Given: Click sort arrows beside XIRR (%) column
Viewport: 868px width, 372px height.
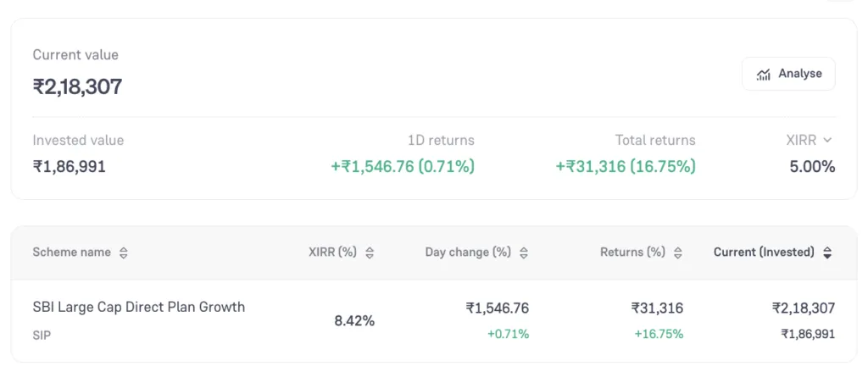Looking at the screenshot, I should click(370, 253).
